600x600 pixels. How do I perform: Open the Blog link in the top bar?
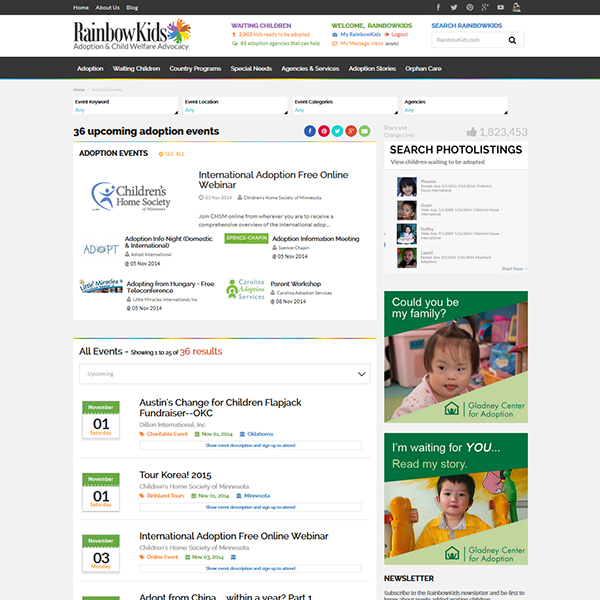pyautogui.click(x=132, y=8)
